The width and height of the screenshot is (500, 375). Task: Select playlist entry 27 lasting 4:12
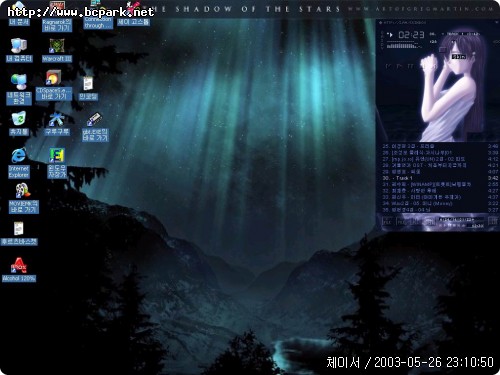[440, 159]
